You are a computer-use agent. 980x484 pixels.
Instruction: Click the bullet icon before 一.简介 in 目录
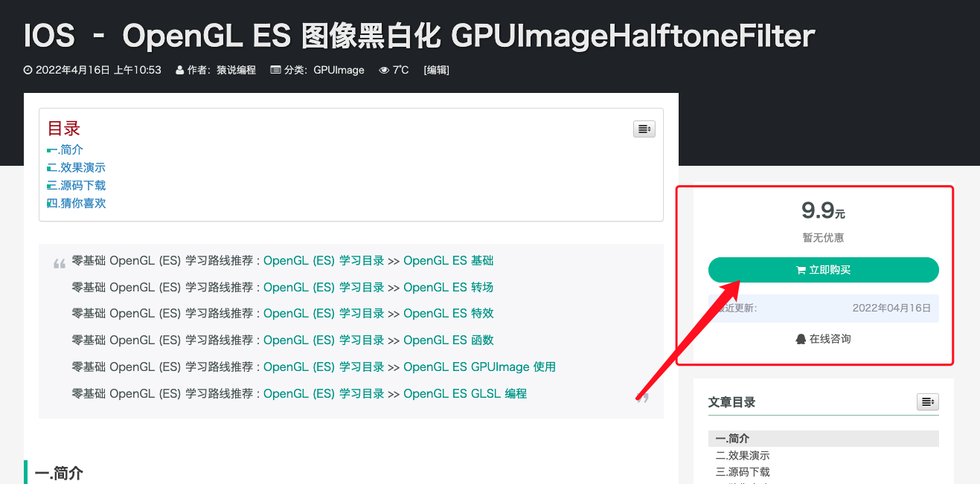point(50,149)
